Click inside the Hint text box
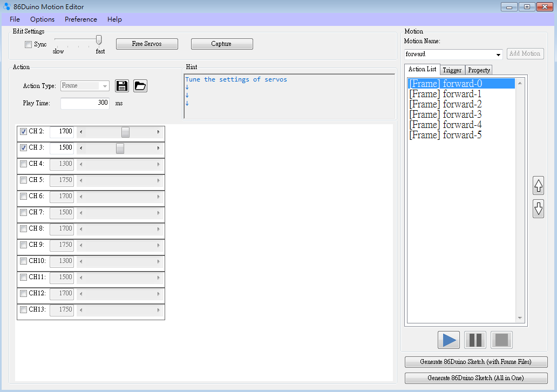This screenshot has height=392, width=557. pyautogui.click(x=289, y=96)
